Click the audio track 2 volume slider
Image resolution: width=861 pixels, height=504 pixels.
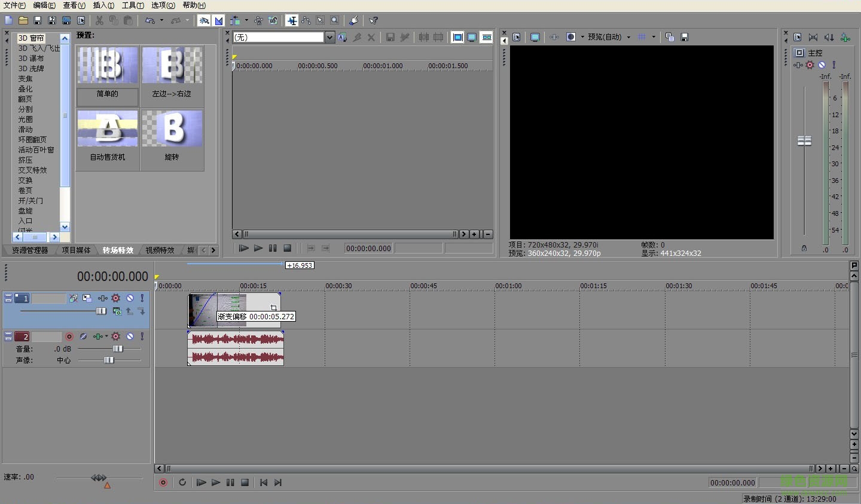(x=118, y=349)
